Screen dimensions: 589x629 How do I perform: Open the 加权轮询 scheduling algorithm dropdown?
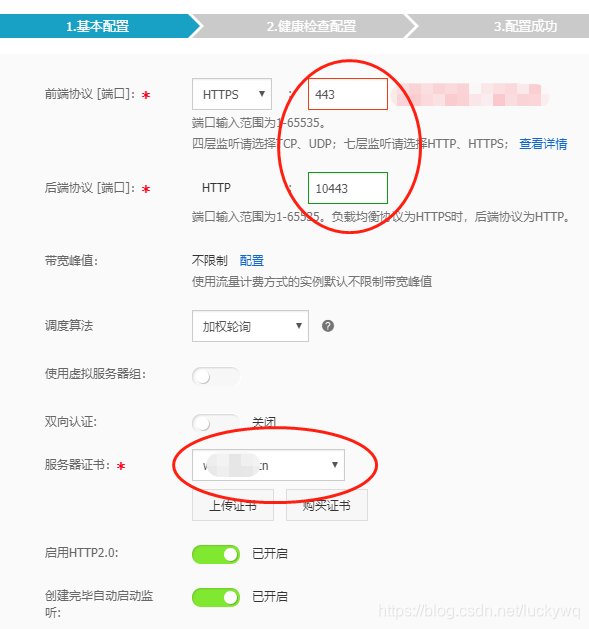(250, 326)
